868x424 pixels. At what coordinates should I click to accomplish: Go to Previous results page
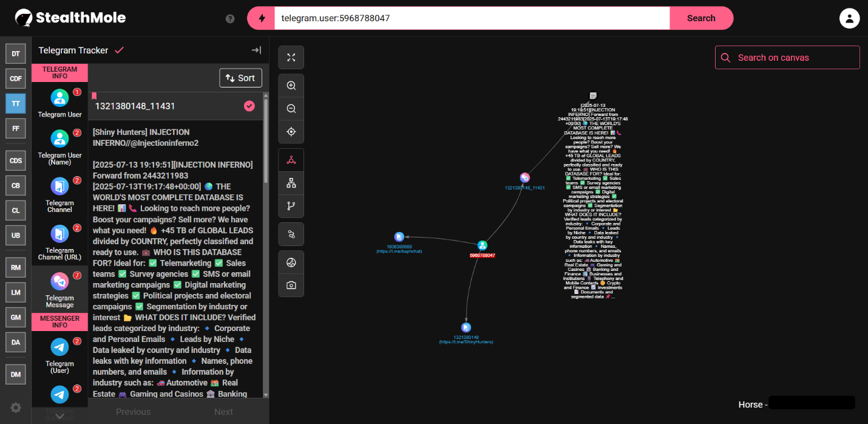pos(134,412)
